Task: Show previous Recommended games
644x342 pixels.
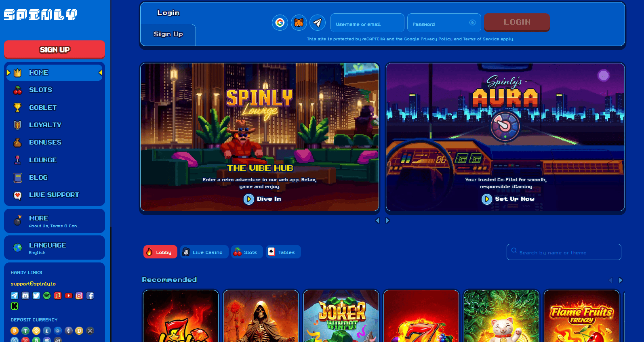Action: point(610,280)
